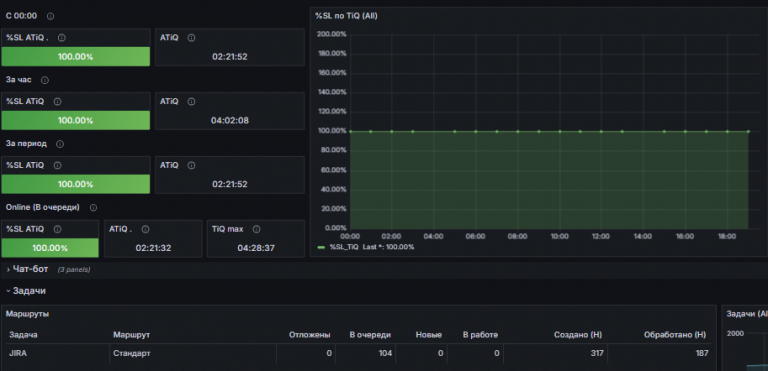This screenshot has width=768, height=371.
Task: Click the 100.00% y-axis label on chart
Action: pos(332,131)
